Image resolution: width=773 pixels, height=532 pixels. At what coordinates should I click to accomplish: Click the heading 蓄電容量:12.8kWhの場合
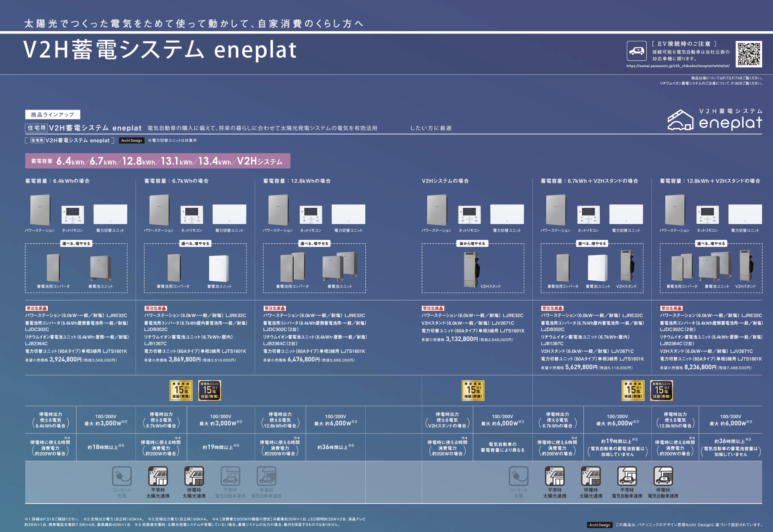[x=297, y=181]
